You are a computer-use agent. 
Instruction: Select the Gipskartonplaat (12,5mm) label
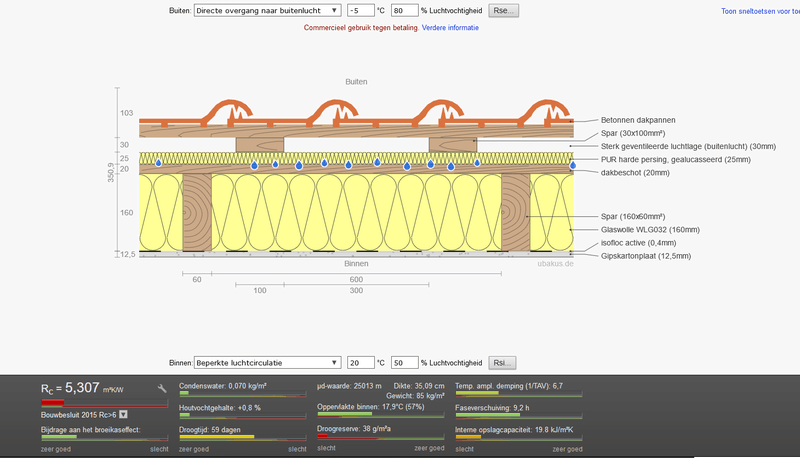(x=645, y=256)
